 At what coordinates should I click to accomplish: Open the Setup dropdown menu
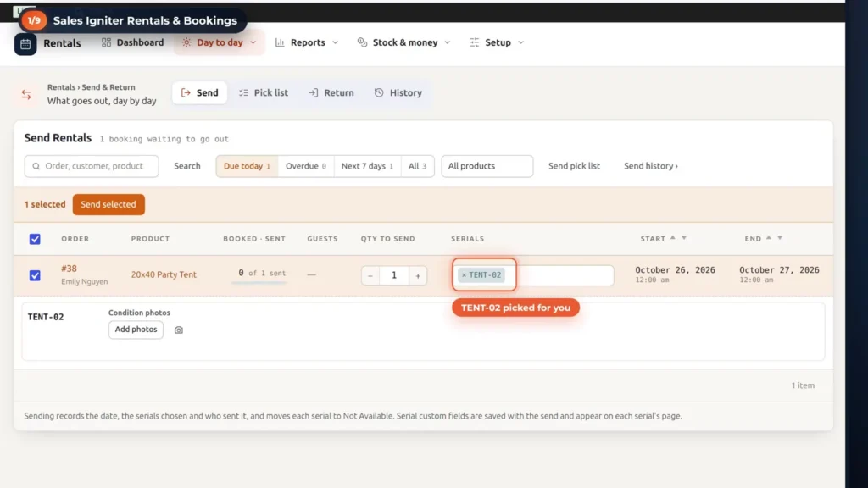pos(497,42)
